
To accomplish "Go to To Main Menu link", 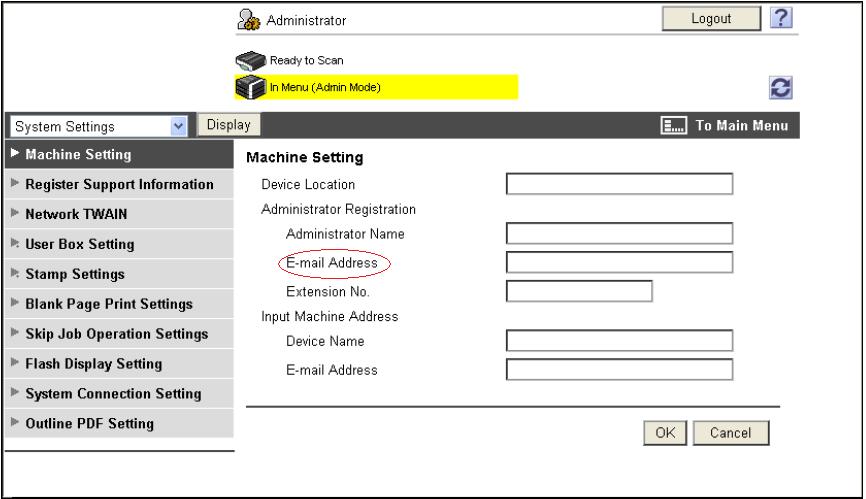I will (x=741, y=125).
